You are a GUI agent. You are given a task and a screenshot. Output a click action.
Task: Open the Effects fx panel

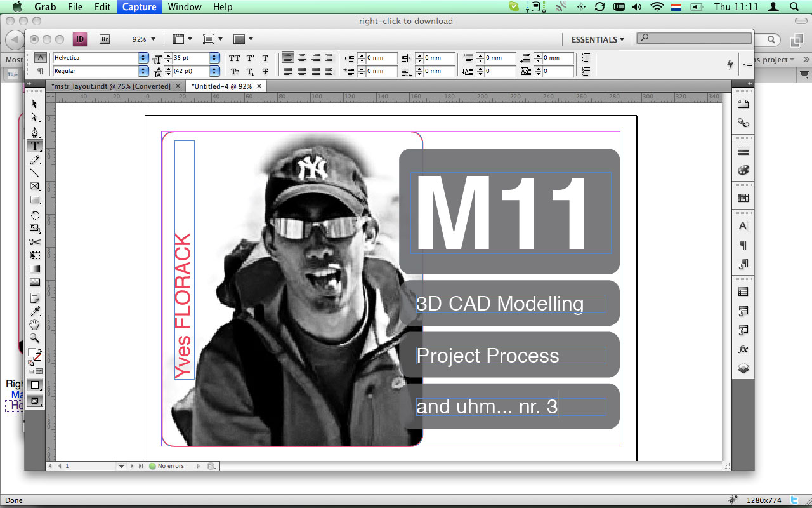click(x=743, y=349)
